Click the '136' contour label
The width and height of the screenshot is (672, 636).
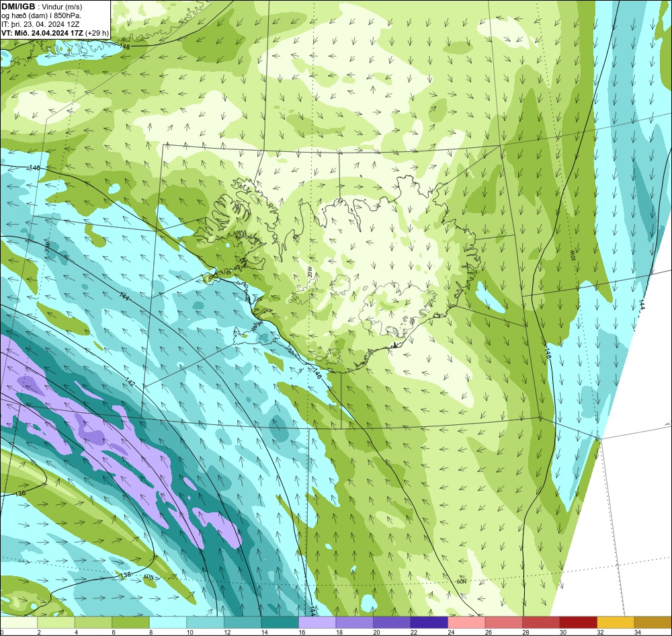pos(20,493)
